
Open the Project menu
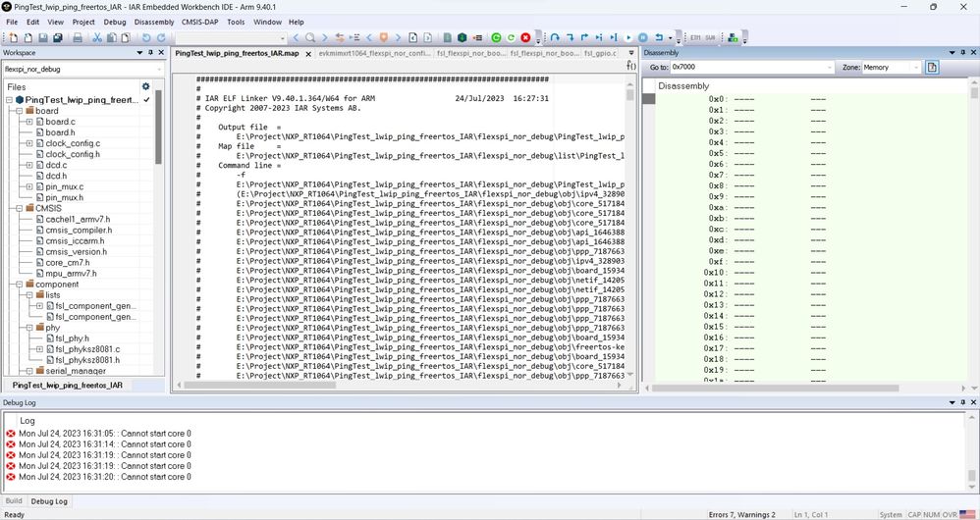(x=83, y=22)
